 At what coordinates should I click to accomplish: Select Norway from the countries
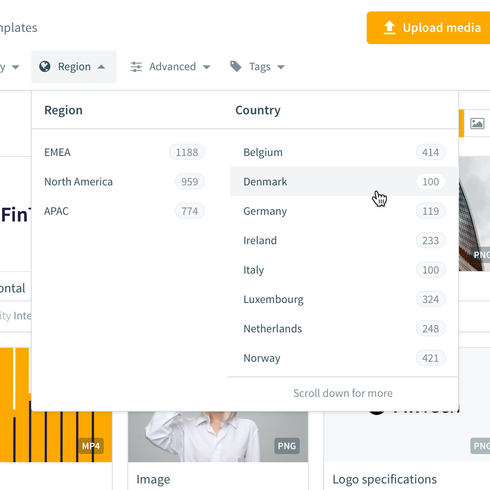tap(344, 358)
